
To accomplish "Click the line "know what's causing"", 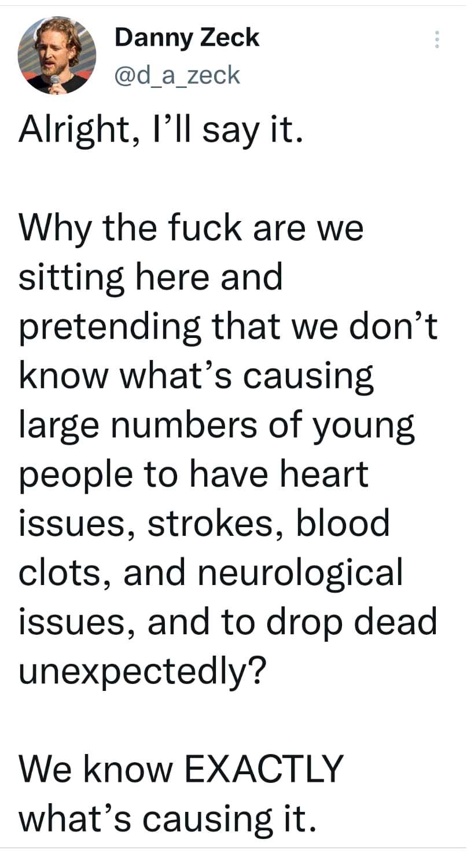I will point(196,376).
